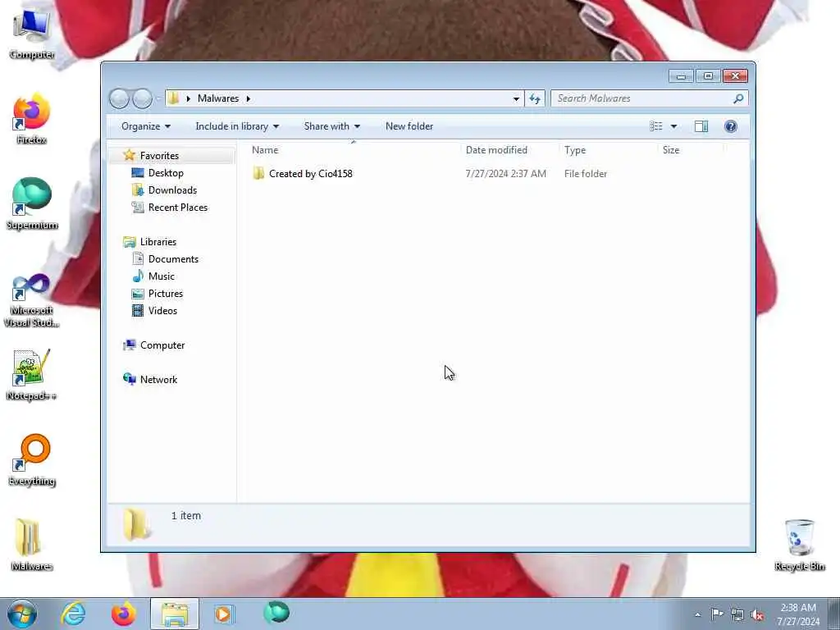Open the address bar history dropdown

point(516,98)
